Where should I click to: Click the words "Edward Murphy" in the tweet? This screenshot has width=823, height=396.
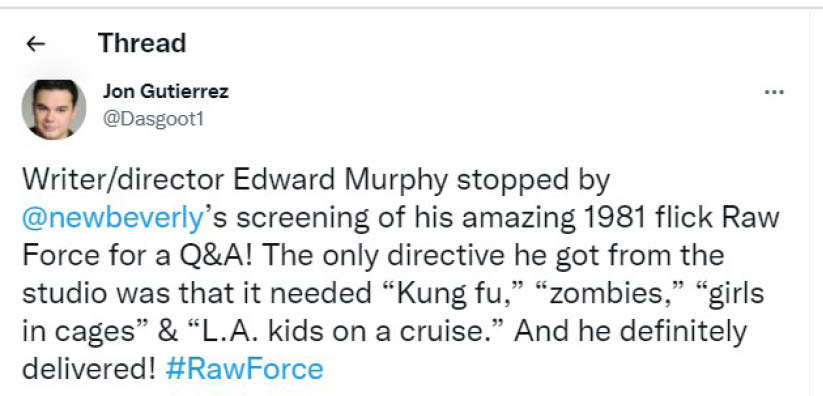point(341,181)
